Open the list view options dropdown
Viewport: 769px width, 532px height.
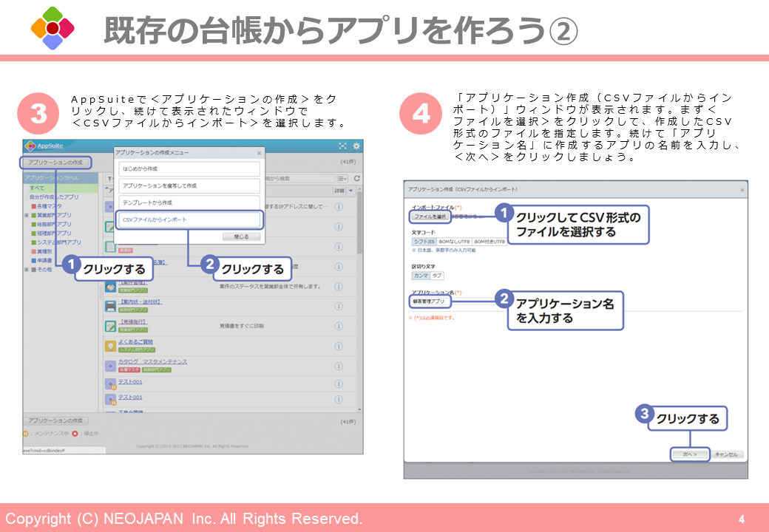342,179
